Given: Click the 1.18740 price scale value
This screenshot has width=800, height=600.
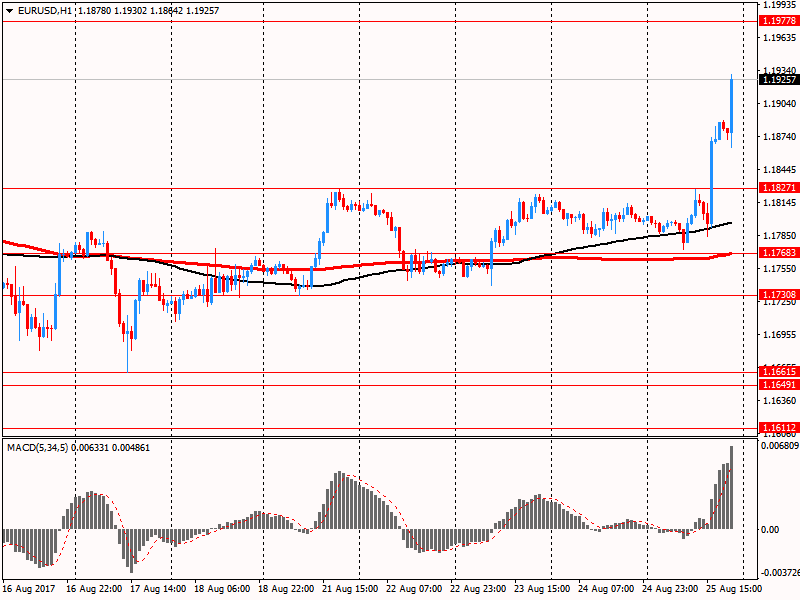Looking at the screenshot, I should pyautogui.click(x=780, y=137).
